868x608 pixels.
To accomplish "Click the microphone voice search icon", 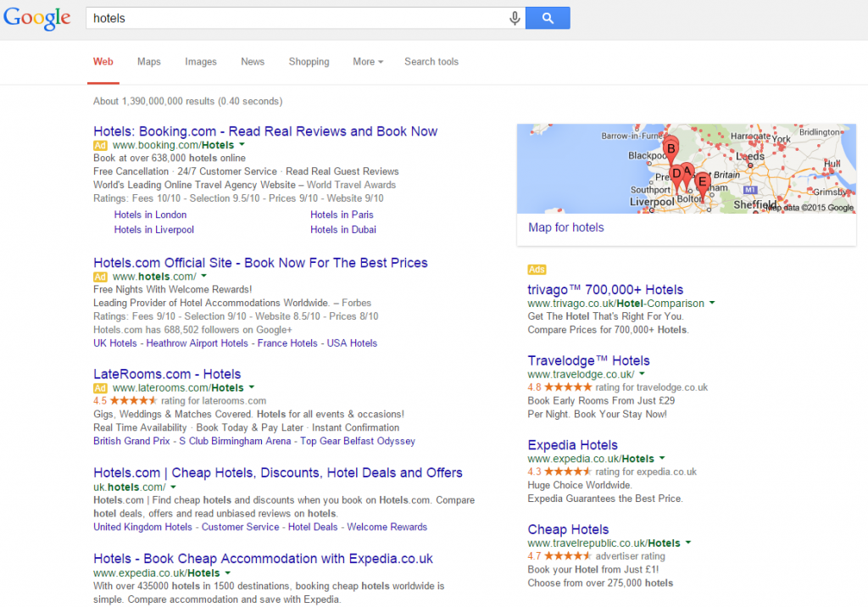I will tap(515, 18).
